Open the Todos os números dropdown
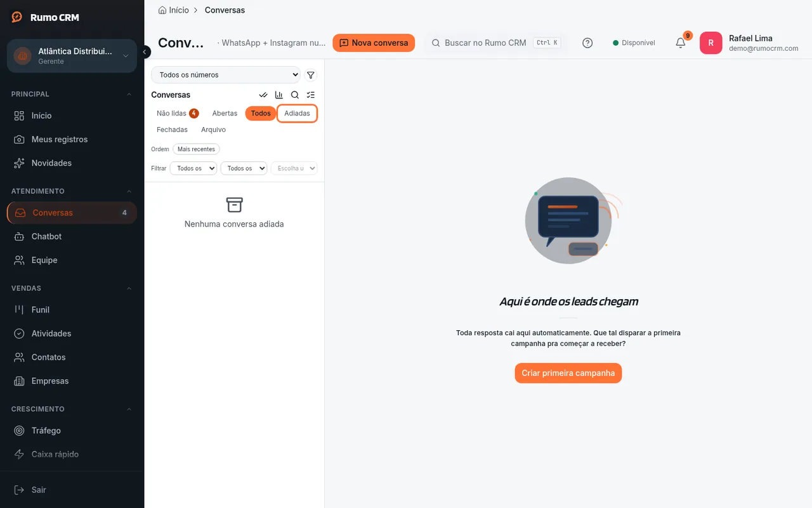Viewport: 812px width, 508px height. 226,75
